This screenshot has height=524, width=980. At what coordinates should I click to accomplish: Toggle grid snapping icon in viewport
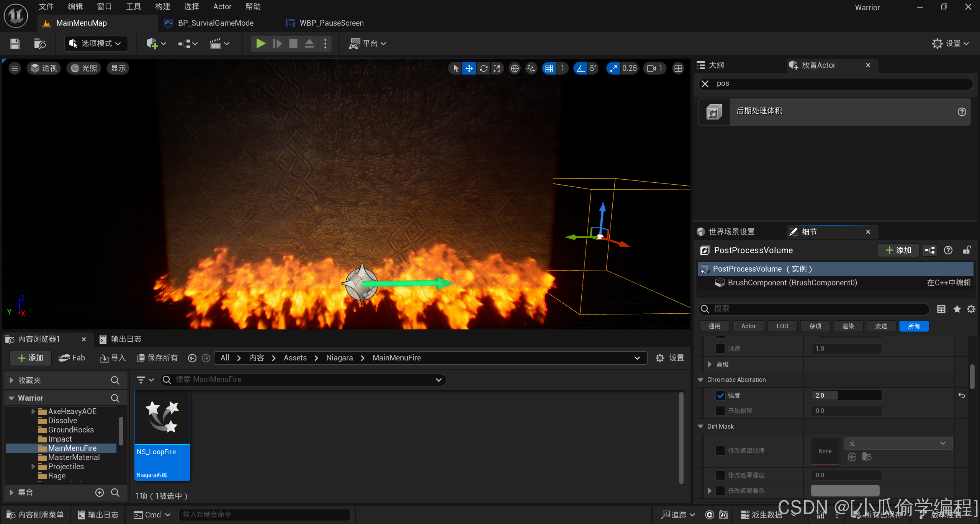549,69
